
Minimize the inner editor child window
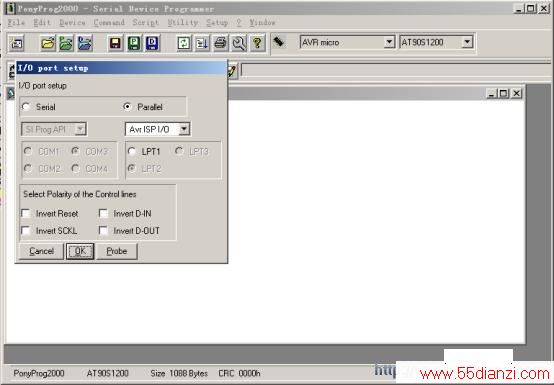[x=492, y=93]
